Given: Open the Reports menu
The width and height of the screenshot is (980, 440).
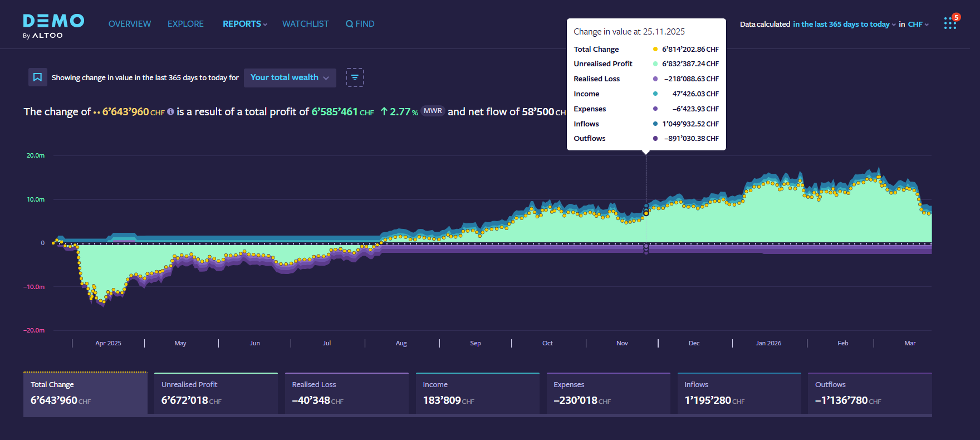Looking at the screenshot, I should pos(244,24).
